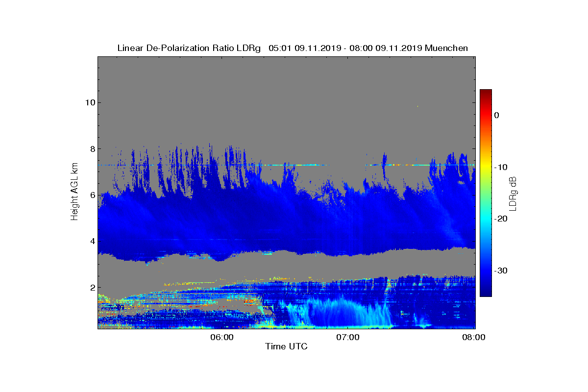588x392 pixels.
Task: Click the '-30' colorbar tick label
Action: (x=500, y=270)
